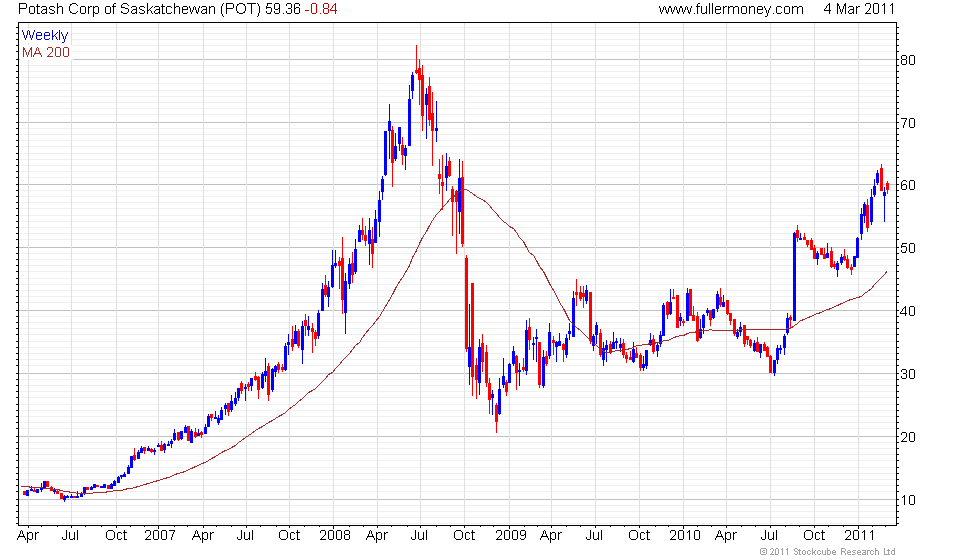Click the 80 price axis label
The width and height of the screenshot is (980, 560).
pos(908,61)
